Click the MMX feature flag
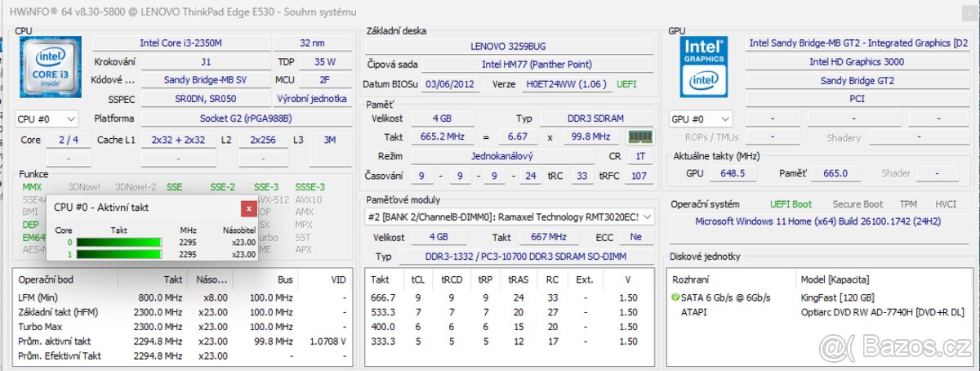 [x=32, y=187]
